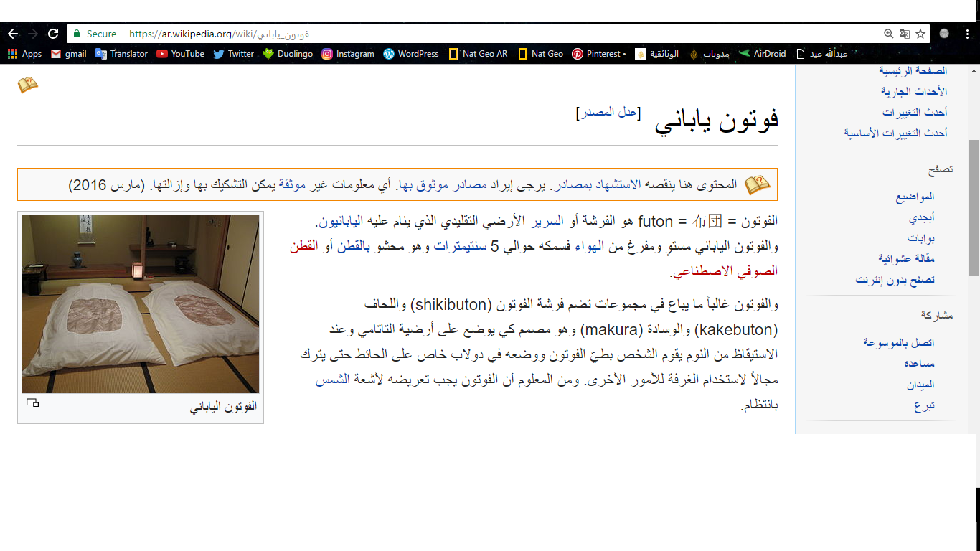Select الصفحة الرئيسية in the sidebar

913,70
